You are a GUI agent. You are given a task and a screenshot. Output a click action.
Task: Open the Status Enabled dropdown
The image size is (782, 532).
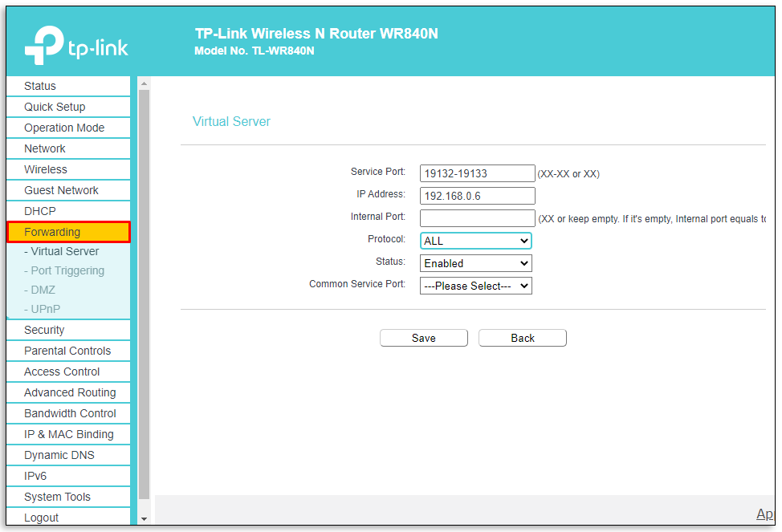(476, 263)
